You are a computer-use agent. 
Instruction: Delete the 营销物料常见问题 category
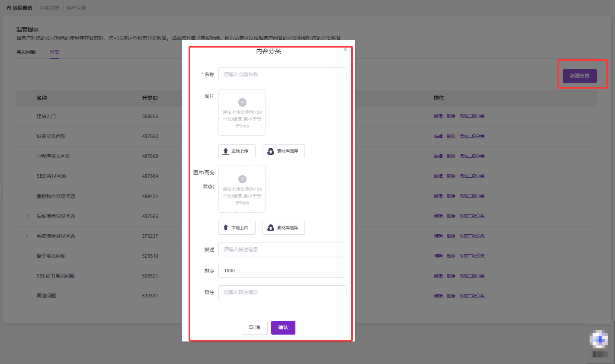[x=451, y=196]
